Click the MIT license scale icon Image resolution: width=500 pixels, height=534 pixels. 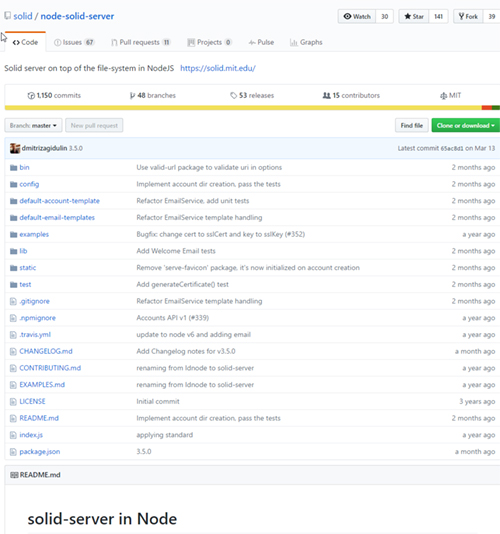pyautogui.click(x=443, y=96)
